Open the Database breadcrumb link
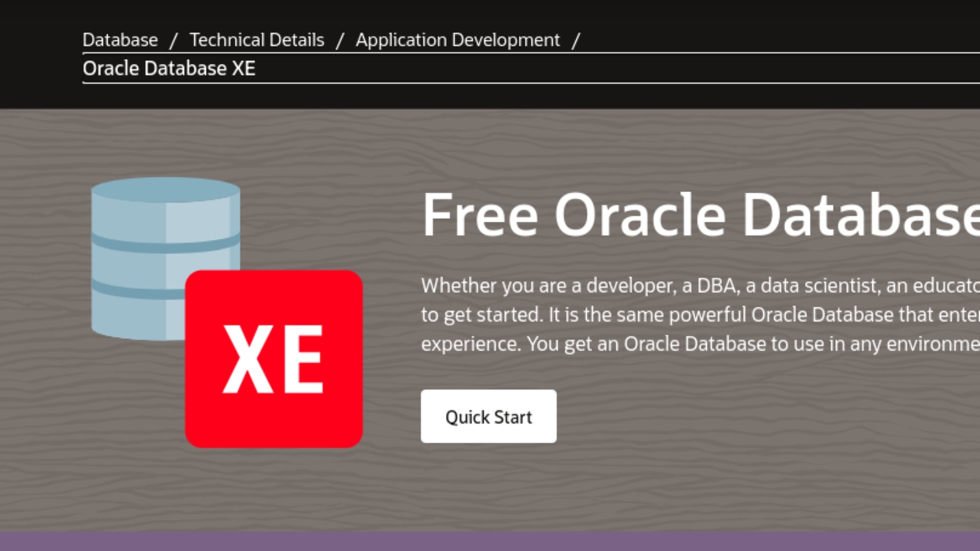Screen dimensions: 980x551 (x=120, y=40)
